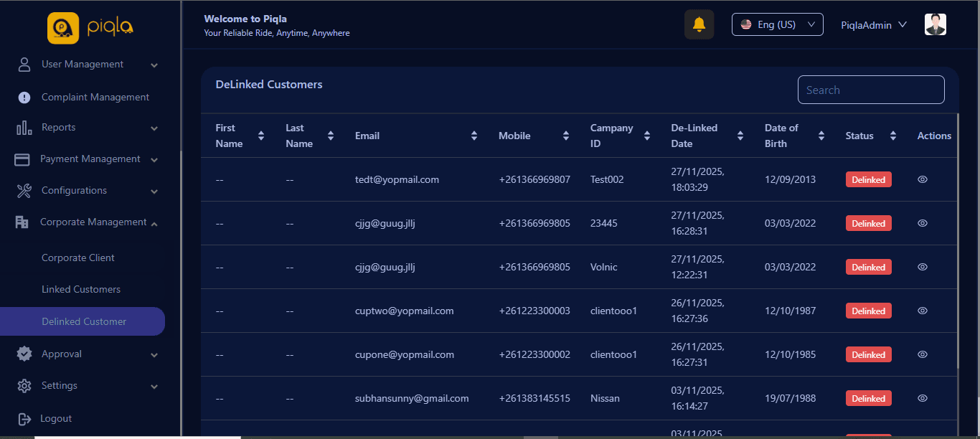Viewport: 980px width, 439px height.
Task: Open PiqlaAdmin account dropdown
Action: click(x=874, y=25)
